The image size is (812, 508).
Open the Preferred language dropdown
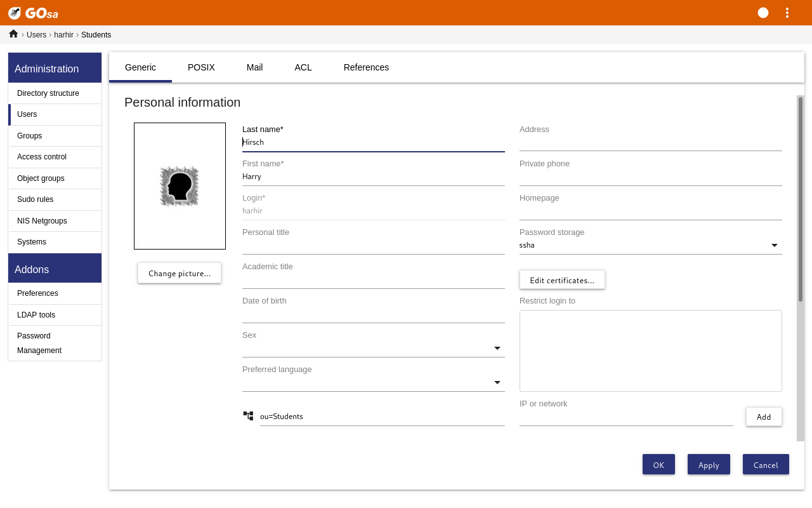[x=373, y=382]
